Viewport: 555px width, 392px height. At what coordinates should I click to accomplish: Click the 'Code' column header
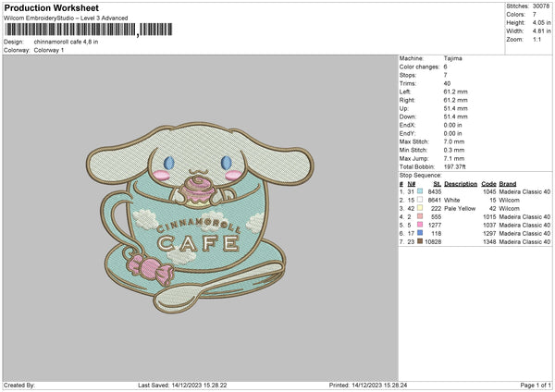tap(488, 184)
